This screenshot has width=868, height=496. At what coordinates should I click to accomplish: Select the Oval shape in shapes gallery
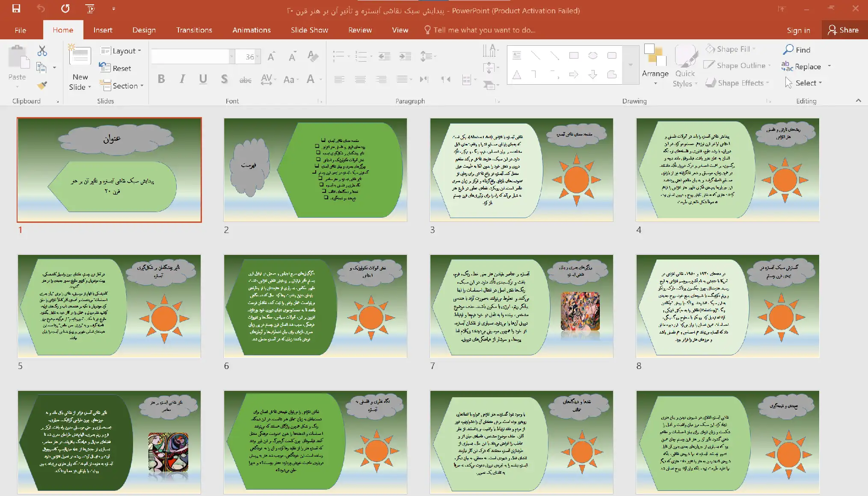tap(592, 56)
